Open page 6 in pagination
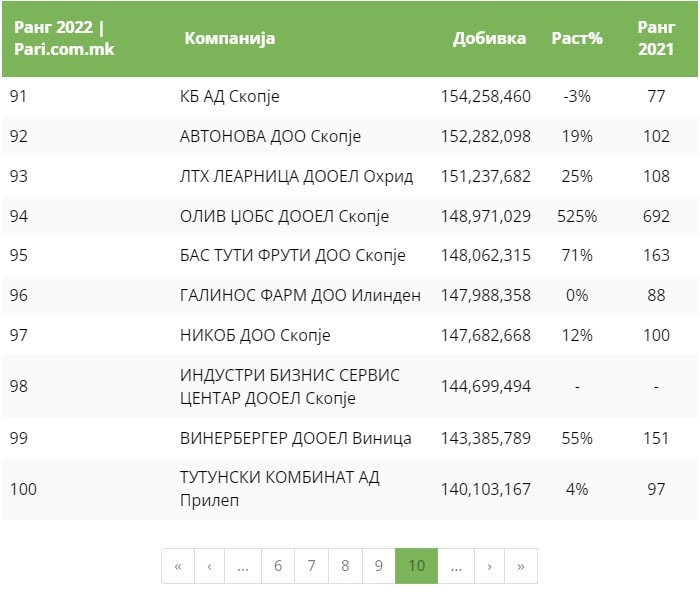700x600 pixels. click(x=278, y=566)
